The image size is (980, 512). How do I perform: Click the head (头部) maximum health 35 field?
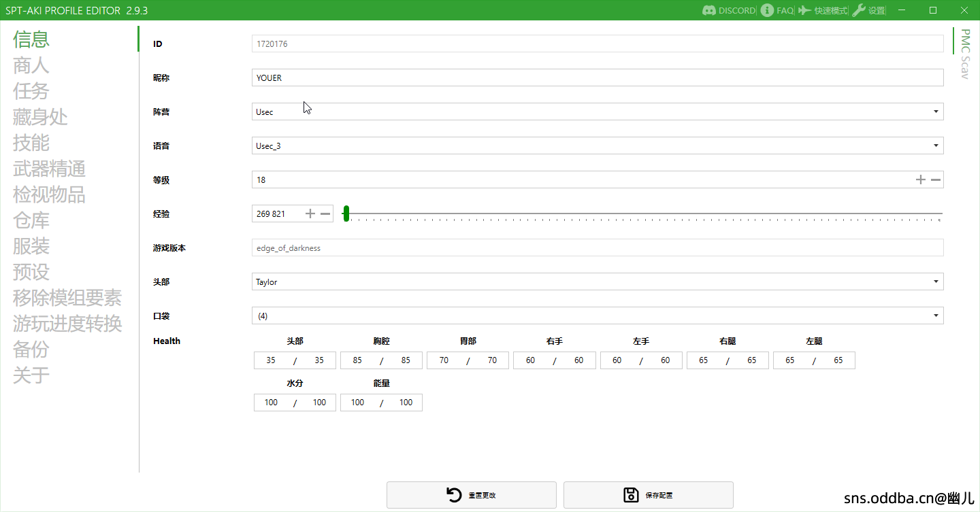pos(319,360)
